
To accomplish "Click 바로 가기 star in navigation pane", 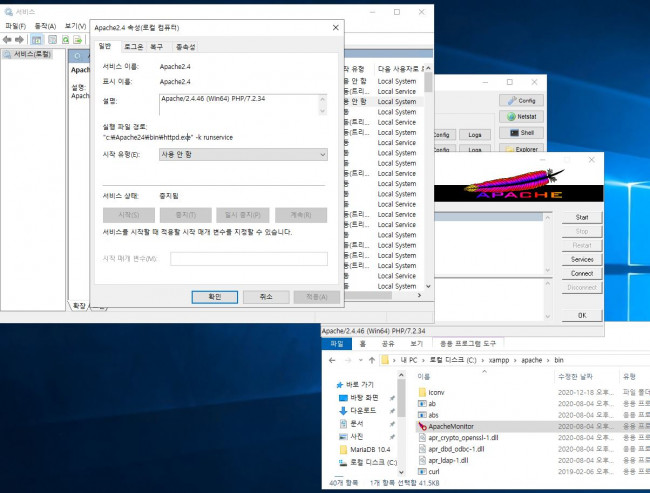I will tap(340, 385).
